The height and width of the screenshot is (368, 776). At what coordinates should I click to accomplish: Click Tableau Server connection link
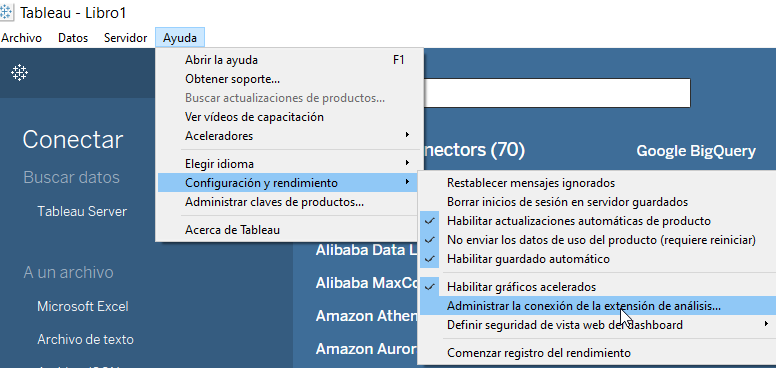tap(82, 212)
